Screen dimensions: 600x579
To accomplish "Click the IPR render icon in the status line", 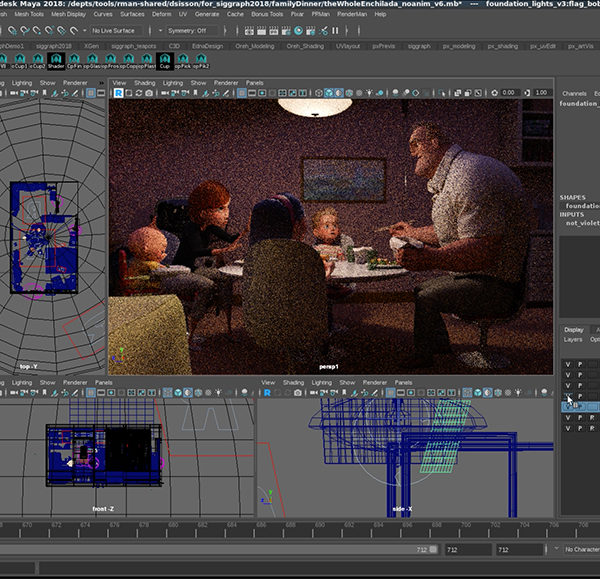I will pos(274,31).
